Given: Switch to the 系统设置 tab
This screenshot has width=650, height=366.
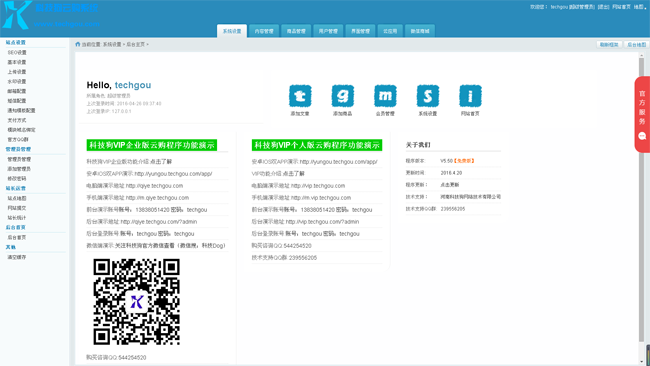Looking at the screenshot, I should pyautogui.click(x=232, y=31).
